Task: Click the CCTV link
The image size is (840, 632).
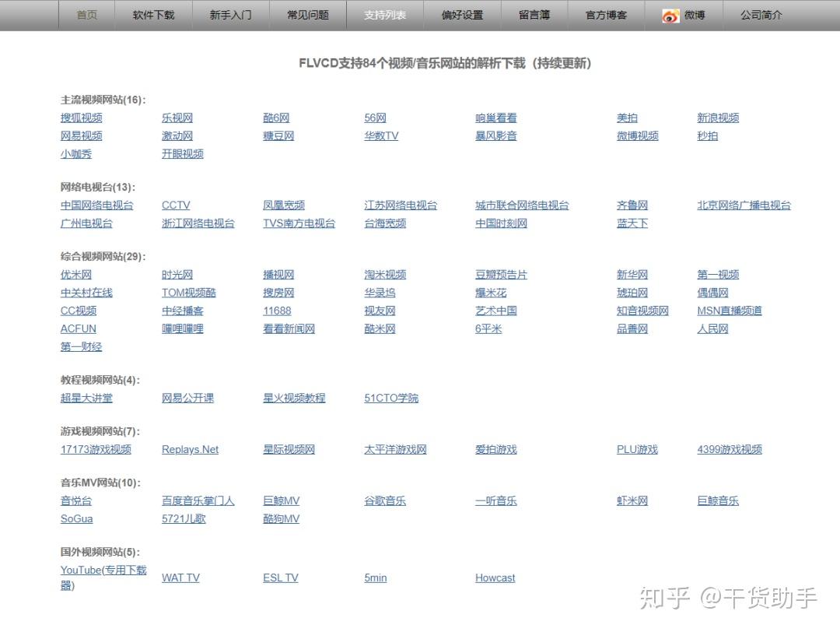Action: [x=176, y=205]
